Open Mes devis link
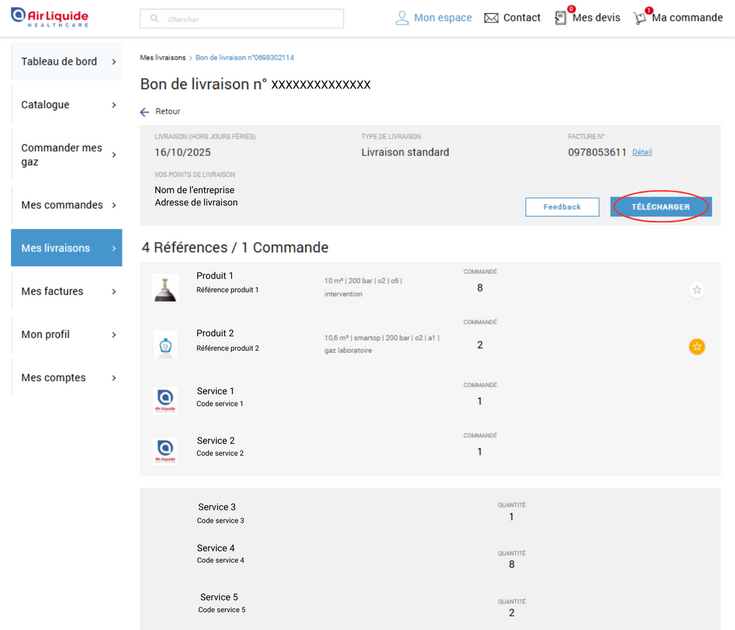735x630 pixels. point(596,18)
